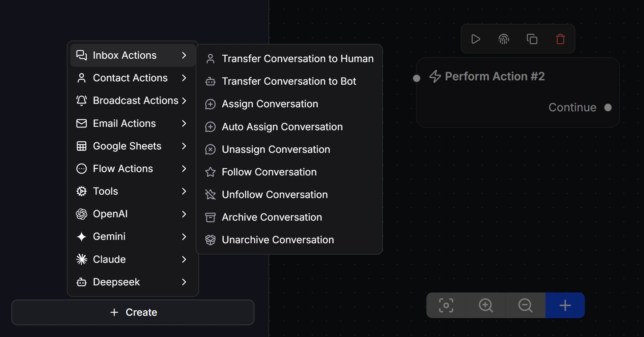Expand the Contact Actions submenu
Image resolution: width=644 pixels, height=337 pixels.
133,78
